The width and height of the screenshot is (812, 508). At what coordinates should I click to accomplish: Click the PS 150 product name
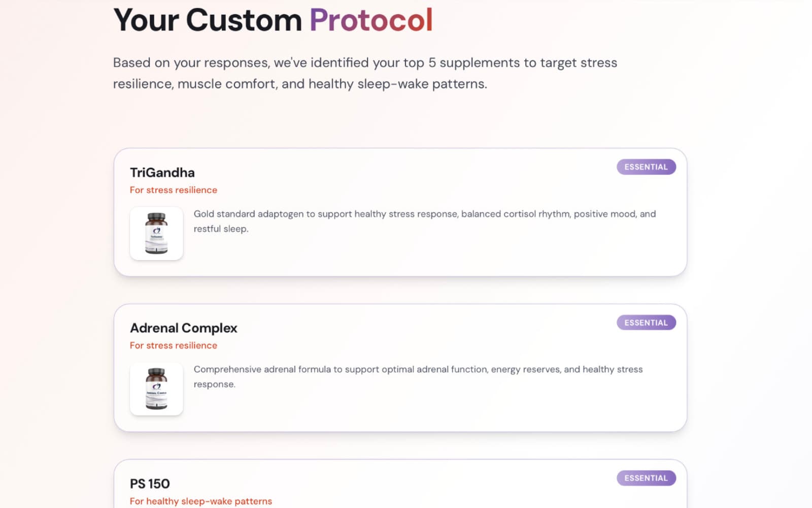[149, 484]
